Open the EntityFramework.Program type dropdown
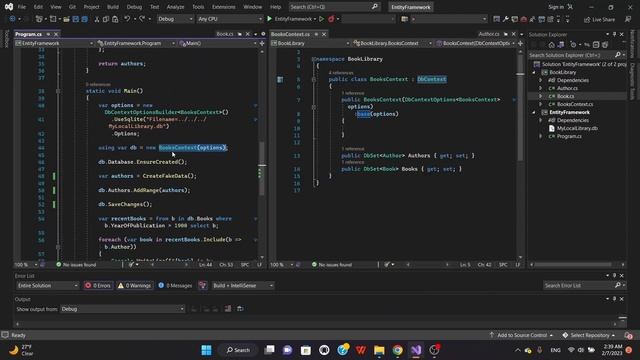 click(136, 43)
